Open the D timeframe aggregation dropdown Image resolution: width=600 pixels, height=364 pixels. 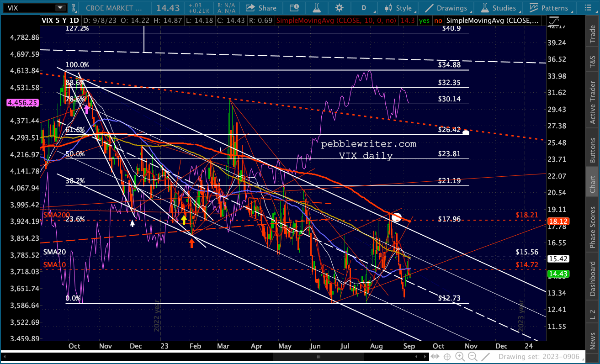[x=364, y=8]
